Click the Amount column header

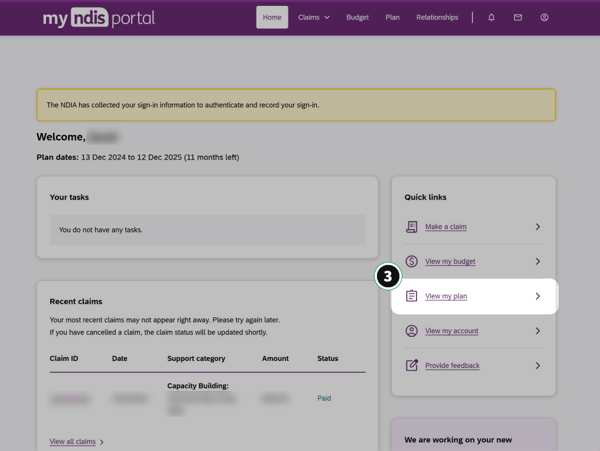[x=275, y=358]
